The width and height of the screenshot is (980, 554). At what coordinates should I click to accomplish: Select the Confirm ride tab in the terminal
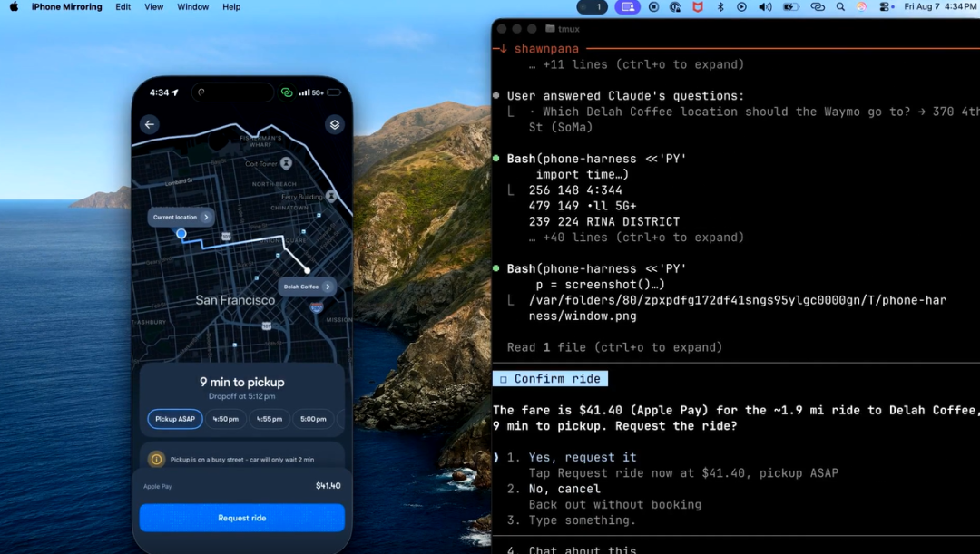(550, 378)
